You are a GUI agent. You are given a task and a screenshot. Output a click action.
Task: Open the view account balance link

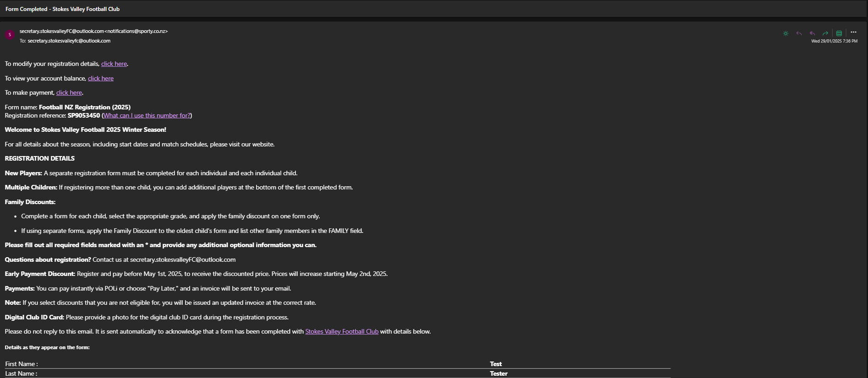(x=100, y=79)
